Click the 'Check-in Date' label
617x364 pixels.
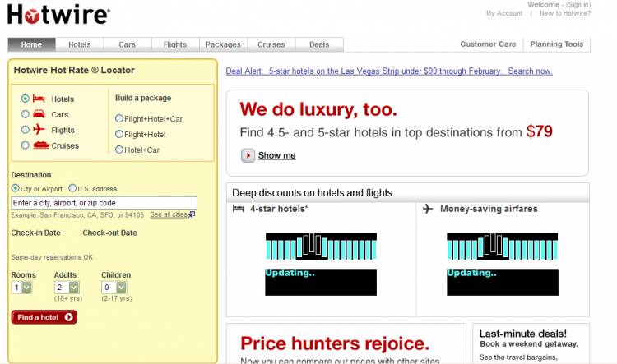tap(36, 233)
